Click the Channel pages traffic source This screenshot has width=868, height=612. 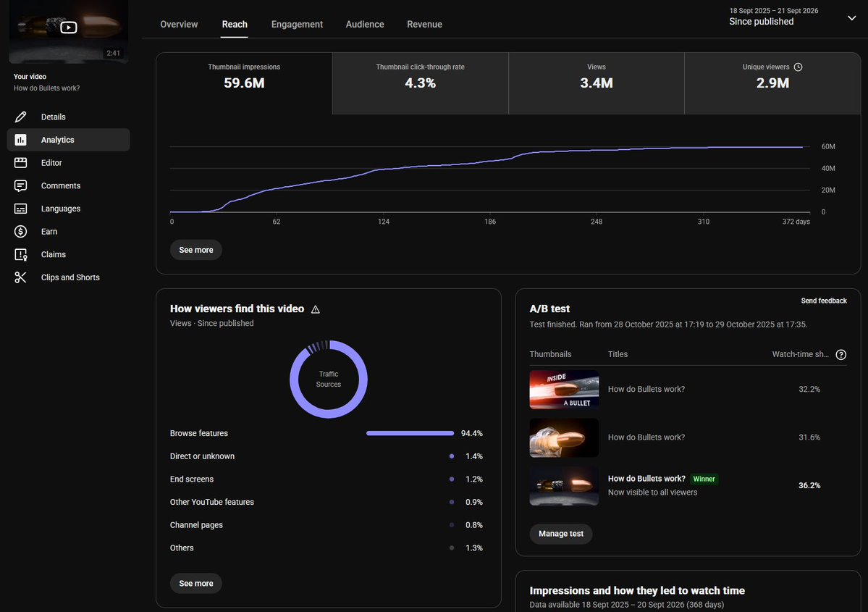click(x=326, y=525)
